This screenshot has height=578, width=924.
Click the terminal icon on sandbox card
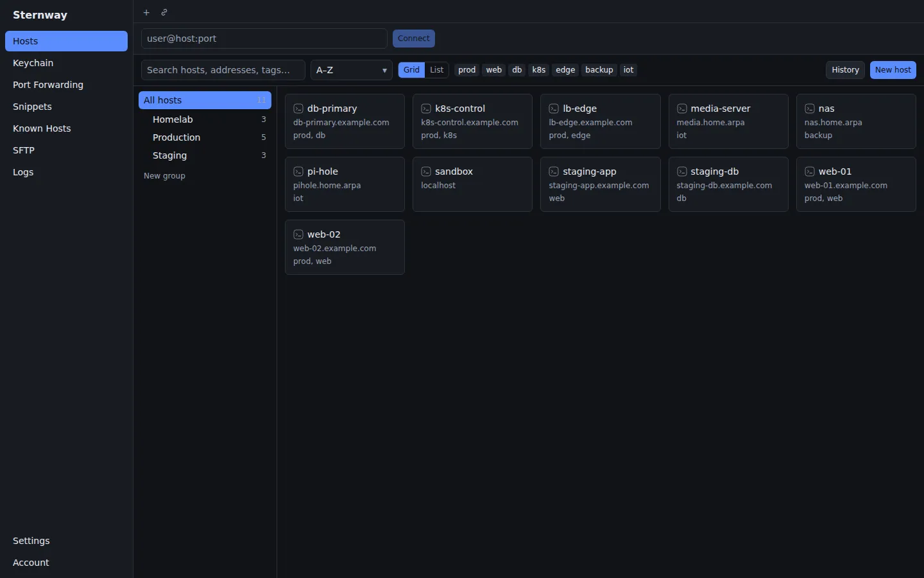click(x=426, y=171)
